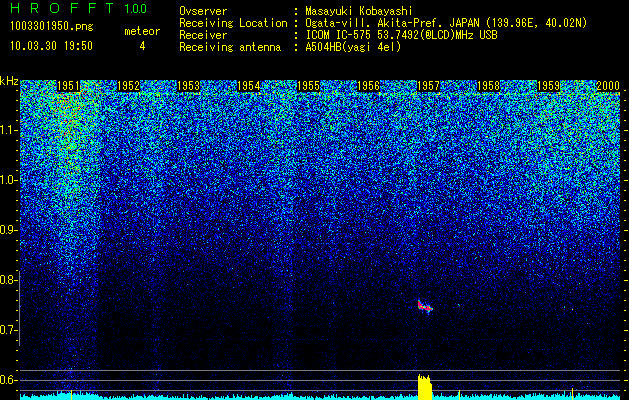This screenshot has height=400, width=629.
Task: Click the 0.9 frequency axis label
Action: pos(8,230)
